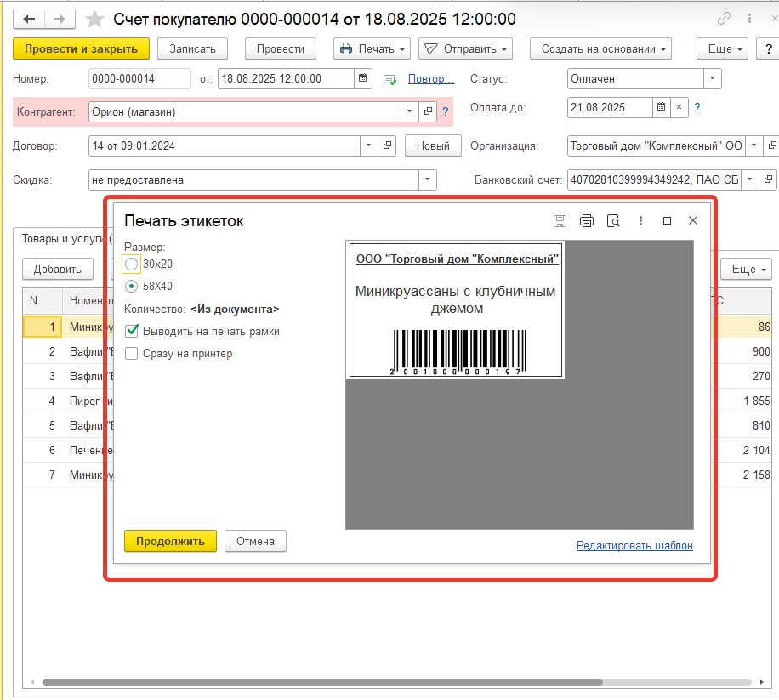This screenshot has width=779, height=700.
Task: Open print preview icon in label dialog
Action: [613, 220]
